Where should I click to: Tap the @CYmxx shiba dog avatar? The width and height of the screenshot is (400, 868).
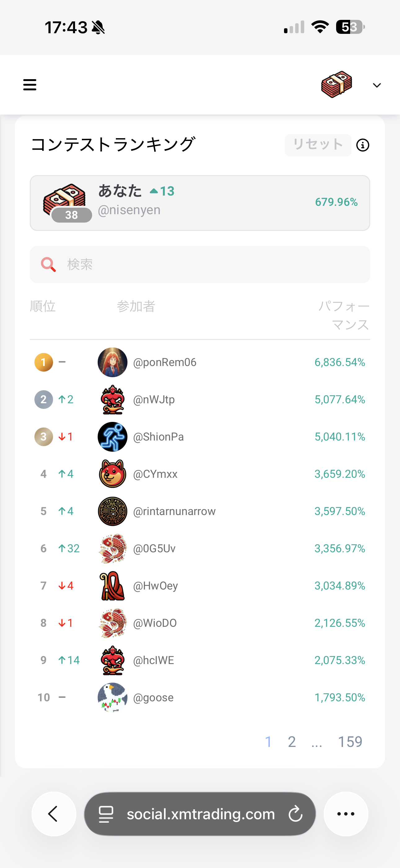coord(113,474)
